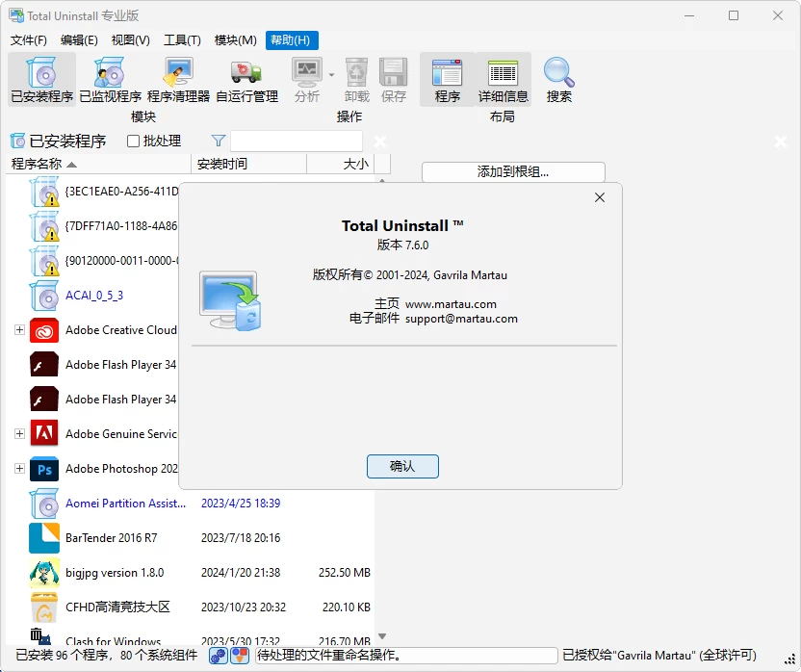Open the 编辑(E) menu
801x672 pixels.
pyautogui.click(x=79, y=40)
